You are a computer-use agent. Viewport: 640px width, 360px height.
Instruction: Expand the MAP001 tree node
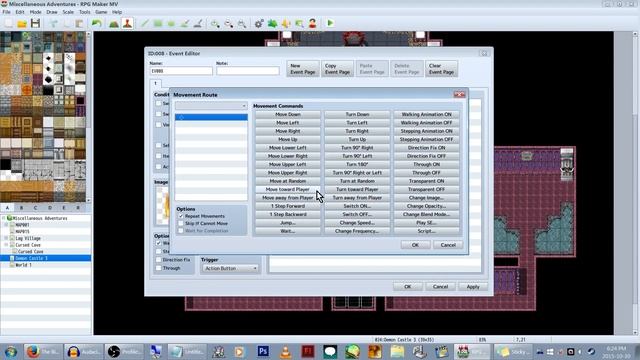click(7, 225)
